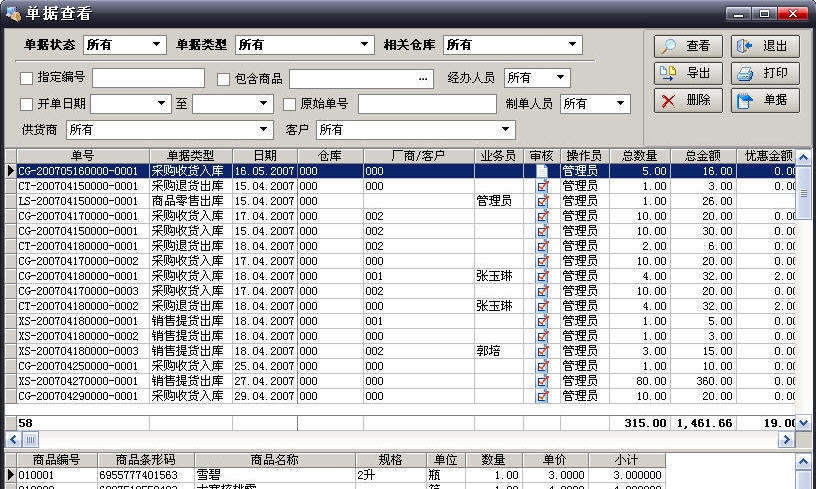816x489 pixels.
Task: Open the 单据状态 dropdown
Action: pos(157,45)
